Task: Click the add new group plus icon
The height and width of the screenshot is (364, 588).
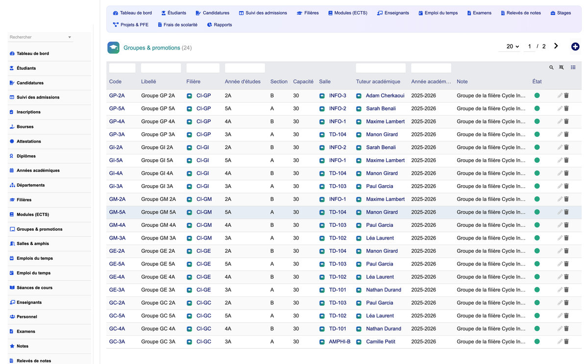Action: (x=575, y=47)
